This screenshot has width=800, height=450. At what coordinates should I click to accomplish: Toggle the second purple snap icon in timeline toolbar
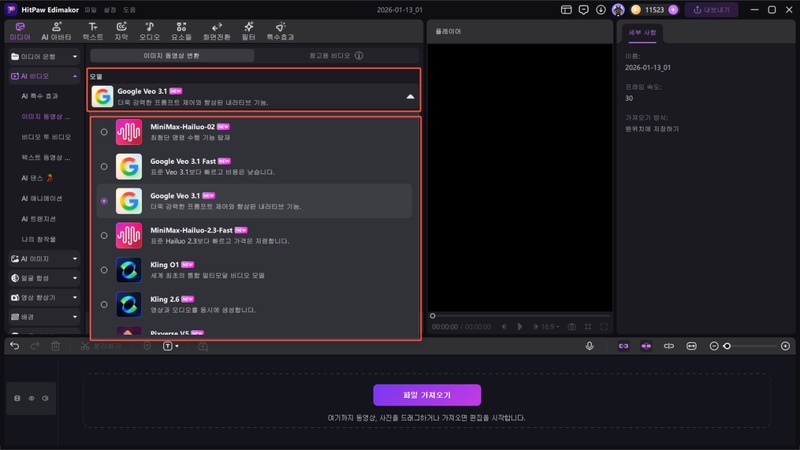pyautogui.click(x=646, y=346)
